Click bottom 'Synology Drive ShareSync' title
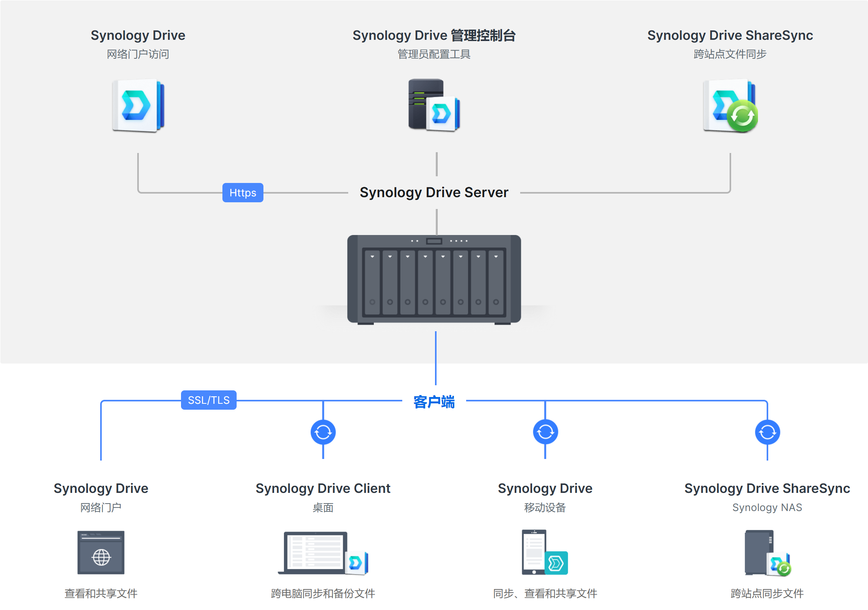Image resolution: width=868 pixels, height=610 pixels. (x=767, y=489)
